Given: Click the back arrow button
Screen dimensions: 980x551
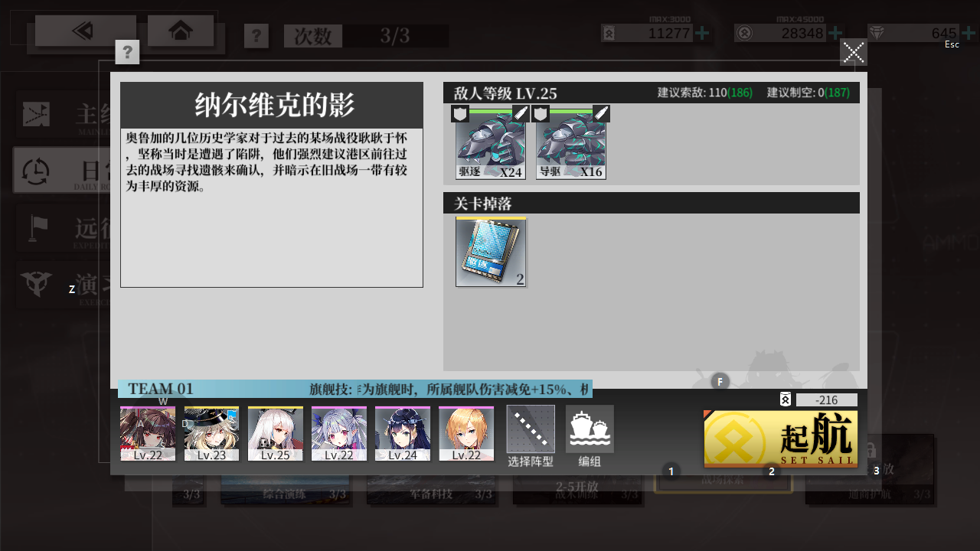Looking at the screenshot, I should tap(86, 31).
